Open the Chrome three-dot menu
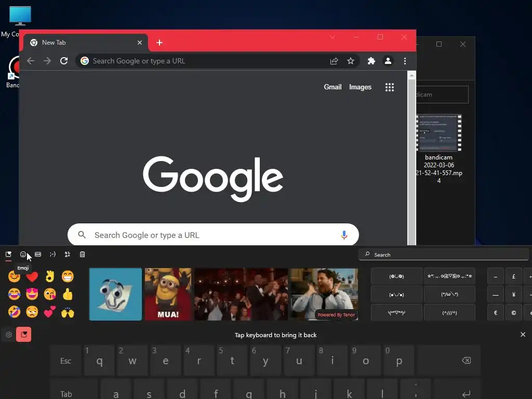 click(405, 61)
